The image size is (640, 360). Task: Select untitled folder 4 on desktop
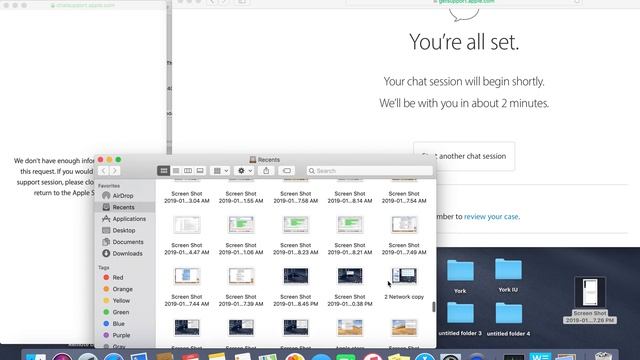508,319
